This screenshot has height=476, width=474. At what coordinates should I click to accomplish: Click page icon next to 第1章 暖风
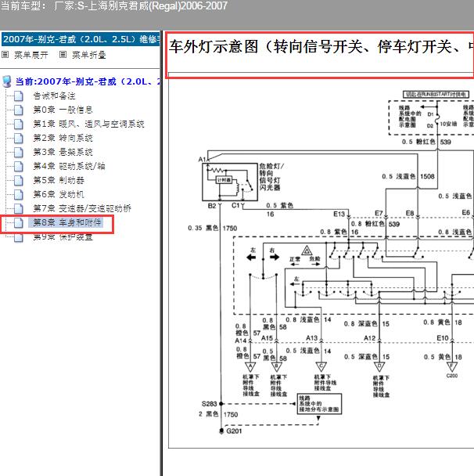19,124
